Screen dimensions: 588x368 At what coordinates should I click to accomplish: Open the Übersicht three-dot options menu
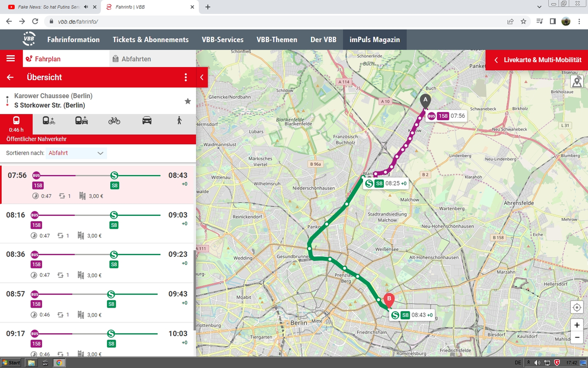click(x=186, y=78)
